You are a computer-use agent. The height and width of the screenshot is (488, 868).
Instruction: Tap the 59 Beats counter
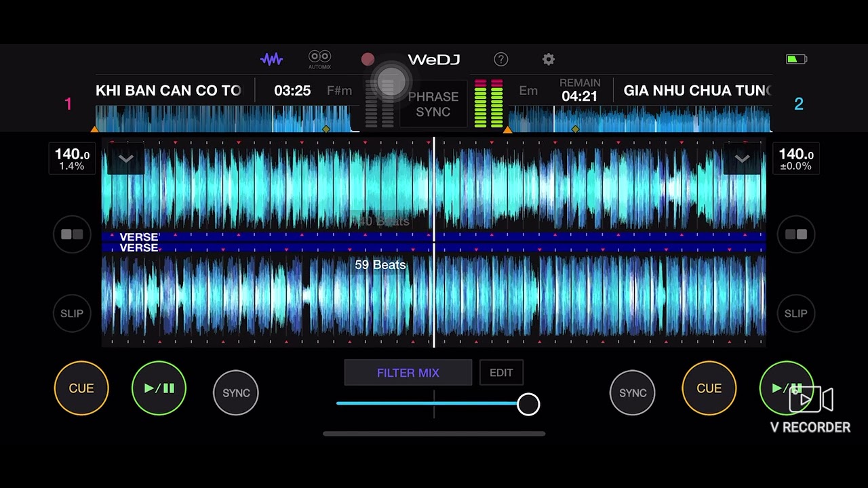[x=380, y=265]
